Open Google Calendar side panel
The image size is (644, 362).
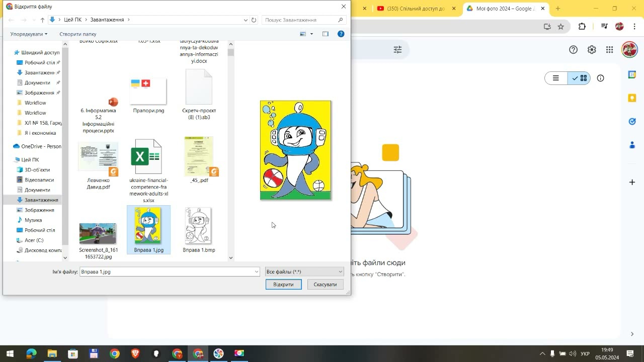pyautogui.click(x=632, y=75)
